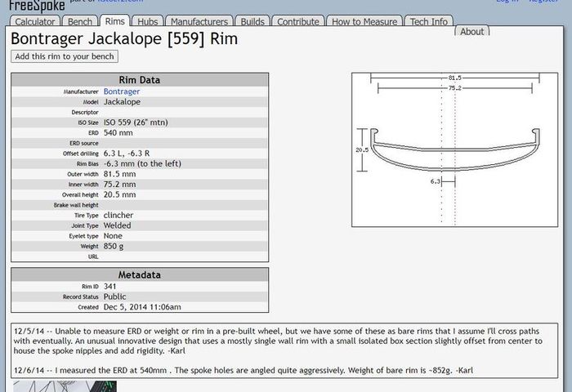Go to the Manufacturers tab
This screenshot has width=572, height=392.
pos(199,21)
